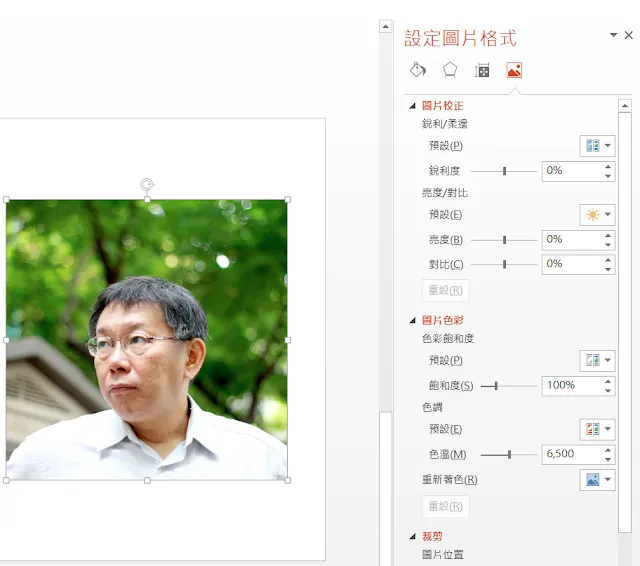Collapse the 圖片色彩 section
Image resolution: width=640 pixels, height=566 pixels.
(x=413, y=321)
